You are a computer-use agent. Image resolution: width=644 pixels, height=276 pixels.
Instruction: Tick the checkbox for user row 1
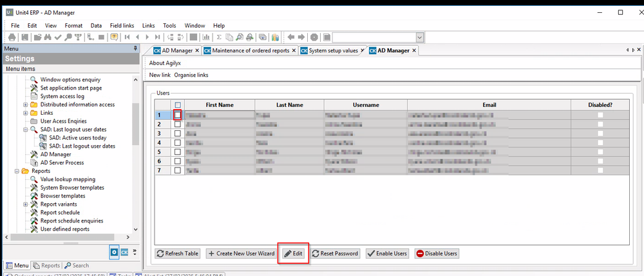[x=178, y=115]
